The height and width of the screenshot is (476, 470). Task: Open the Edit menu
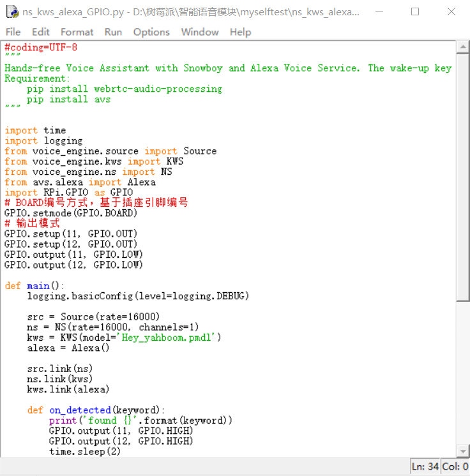pyautogui.click(x=41, y=32)
